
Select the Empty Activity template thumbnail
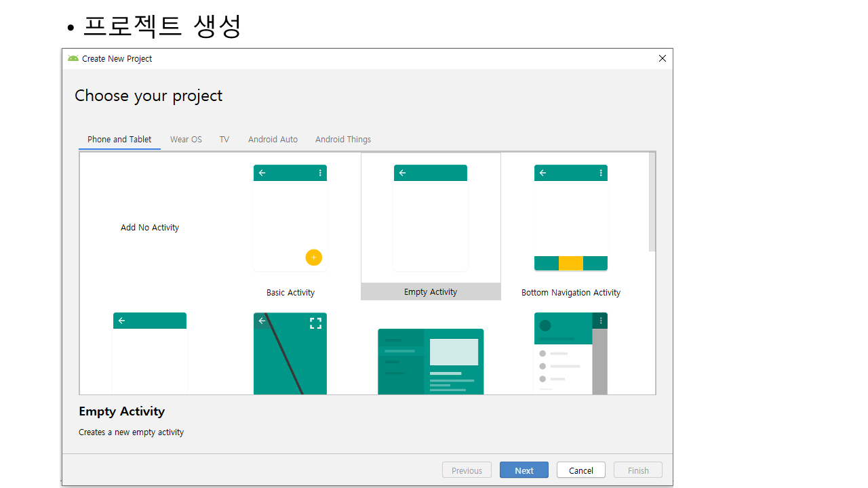pyautogui.click(x=431, y=218)
